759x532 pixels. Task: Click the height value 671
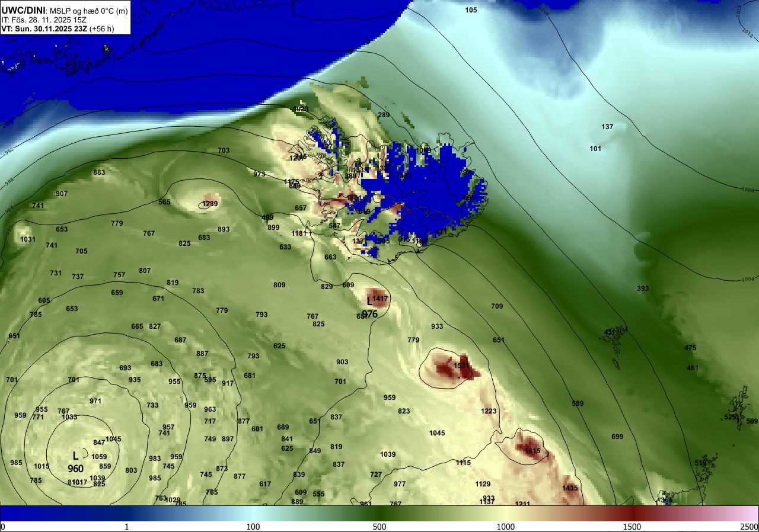point(158,299)
